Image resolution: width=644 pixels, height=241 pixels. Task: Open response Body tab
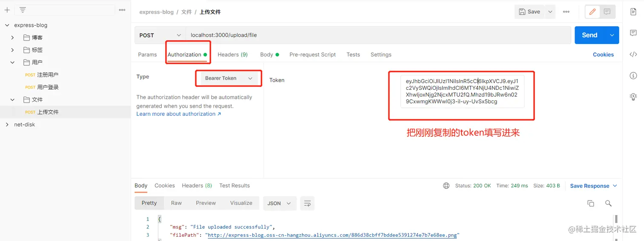141,186
